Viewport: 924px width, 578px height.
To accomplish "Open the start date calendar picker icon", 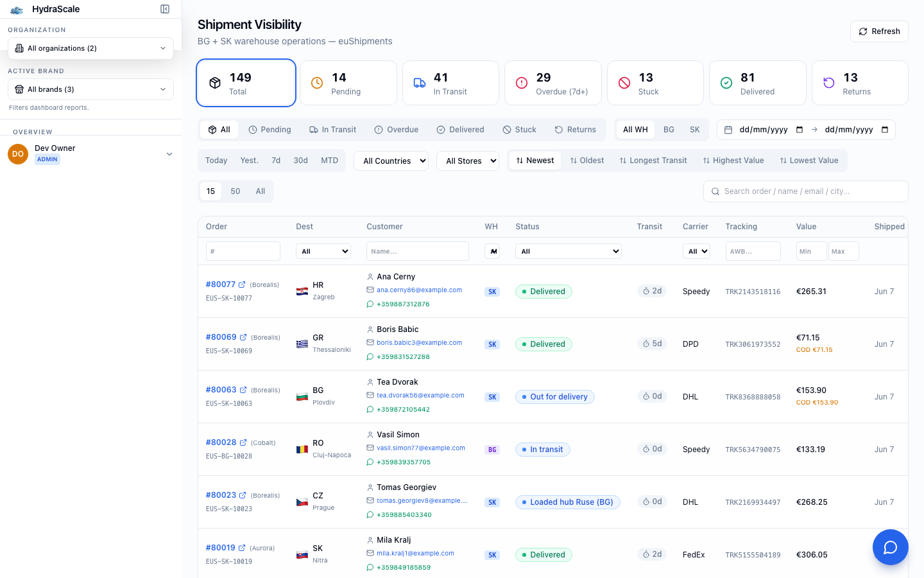I will [800, 130].
